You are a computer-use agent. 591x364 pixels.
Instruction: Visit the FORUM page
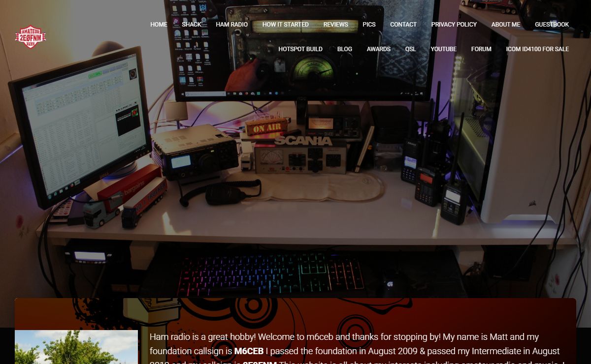[x=481, y=49]
